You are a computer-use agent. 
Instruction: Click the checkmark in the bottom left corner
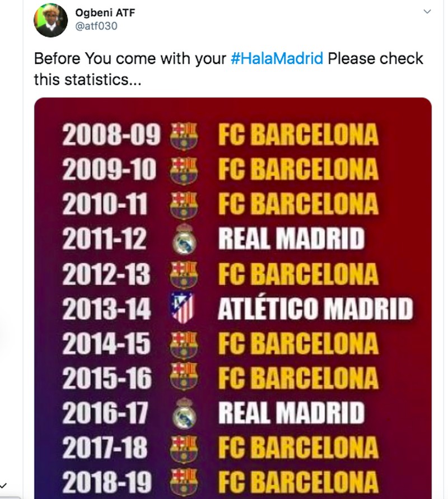pyautogui.click(x=4, y=485)
